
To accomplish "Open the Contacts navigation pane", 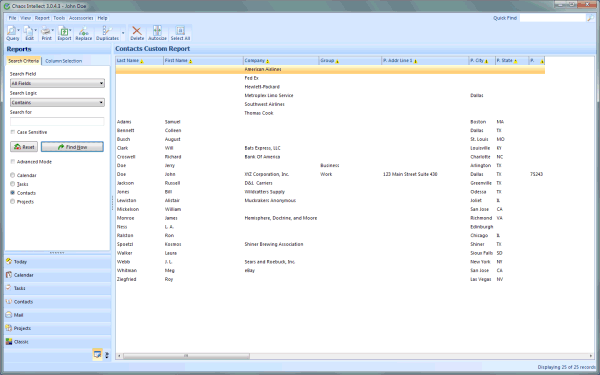I will [x=58, y=302].
